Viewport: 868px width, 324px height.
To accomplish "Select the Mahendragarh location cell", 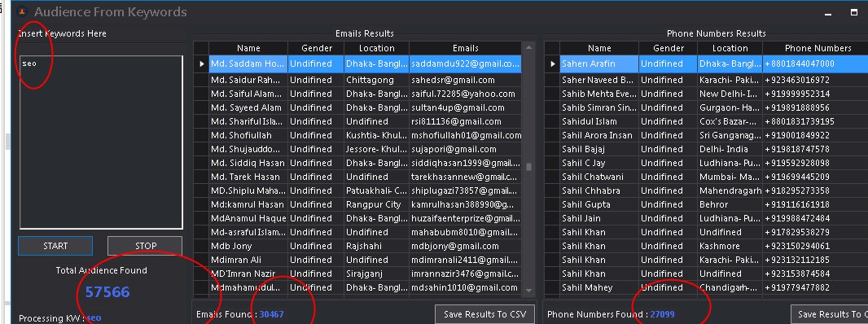I will coord(730,190).
